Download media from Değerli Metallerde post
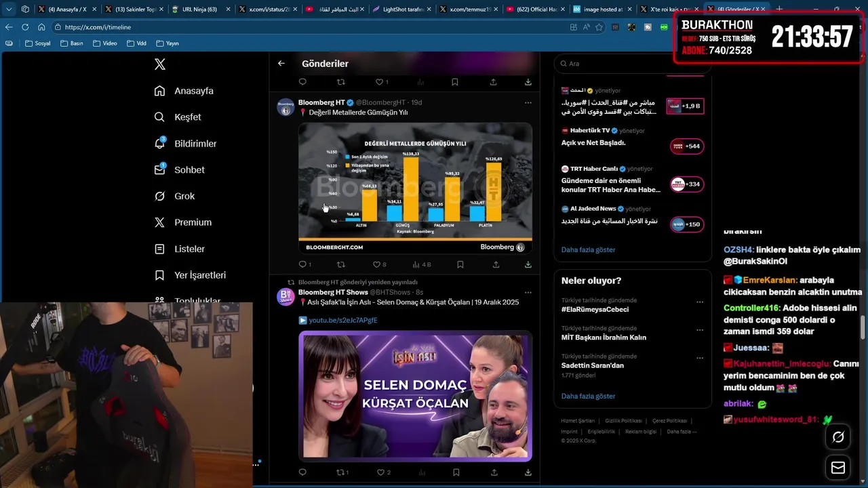This screenshot has width=868, height=488. tap(528, 264)
